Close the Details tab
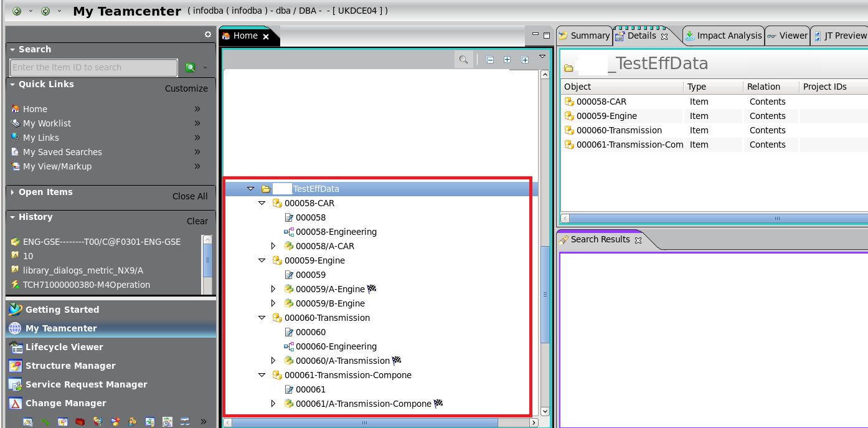The image size is (868, 428). tap(664, 36)
